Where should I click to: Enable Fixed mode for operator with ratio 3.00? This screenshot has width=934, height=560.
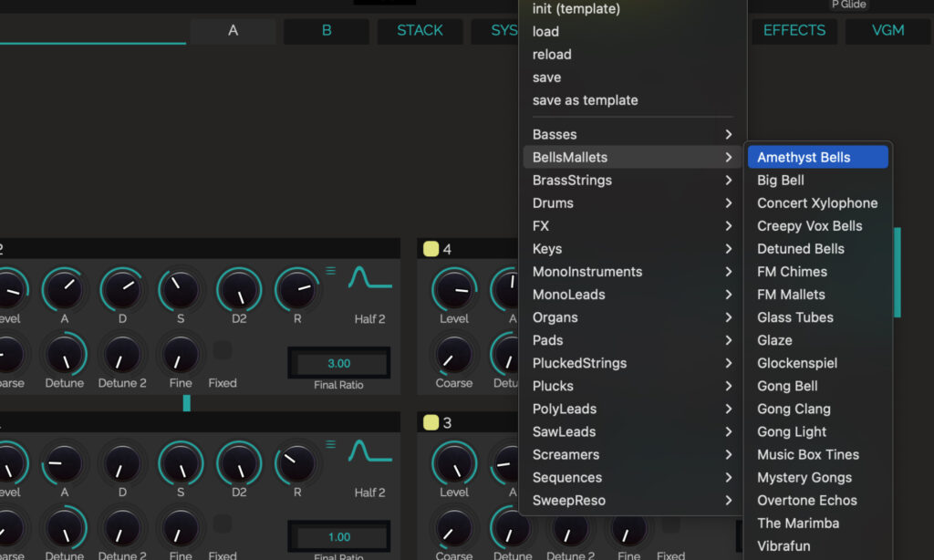click(x=223, y=350)
